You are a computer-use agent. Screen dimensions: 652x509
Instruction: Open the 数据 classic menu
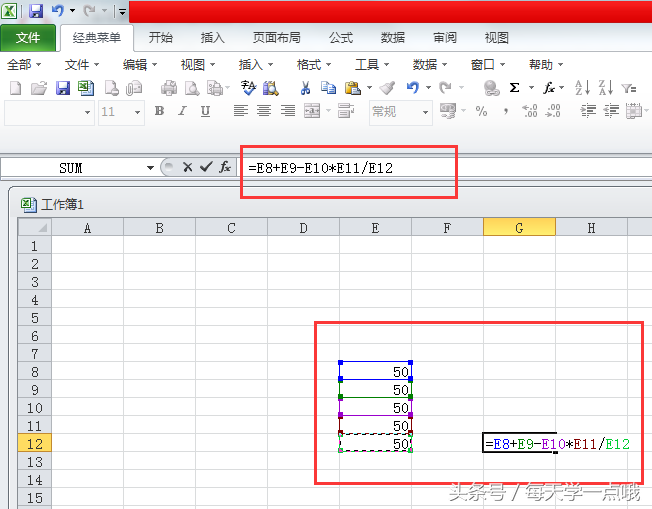(x=430, y=64)
